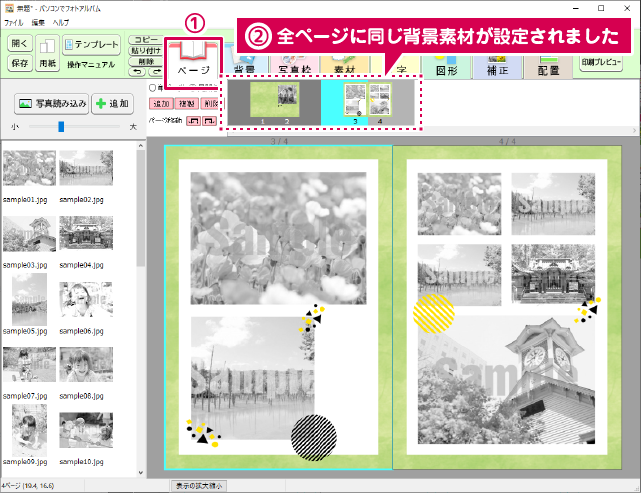Select sample10.jpg thumbnail

click(x=86, y=430)
